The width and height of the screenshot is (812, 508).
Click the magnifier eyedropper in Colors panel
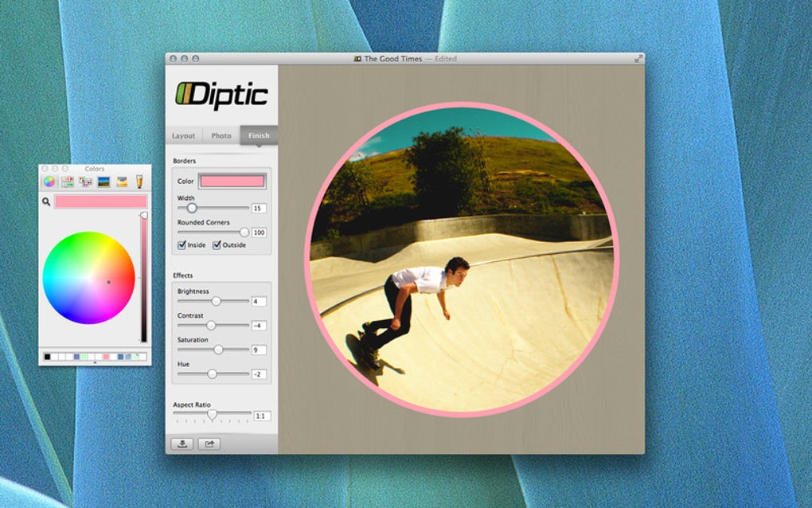[46, 201]
